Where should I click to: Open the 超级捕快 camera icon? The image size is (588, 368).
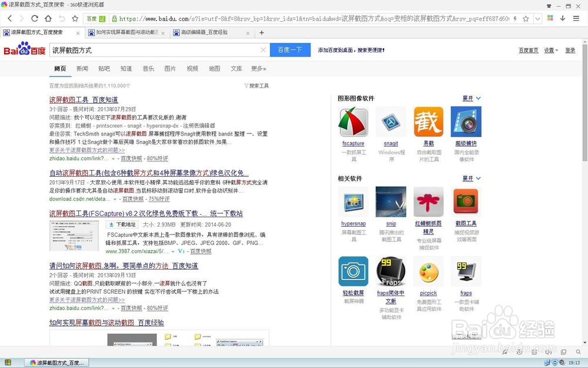pyautogui.click(x=466, y=122)
